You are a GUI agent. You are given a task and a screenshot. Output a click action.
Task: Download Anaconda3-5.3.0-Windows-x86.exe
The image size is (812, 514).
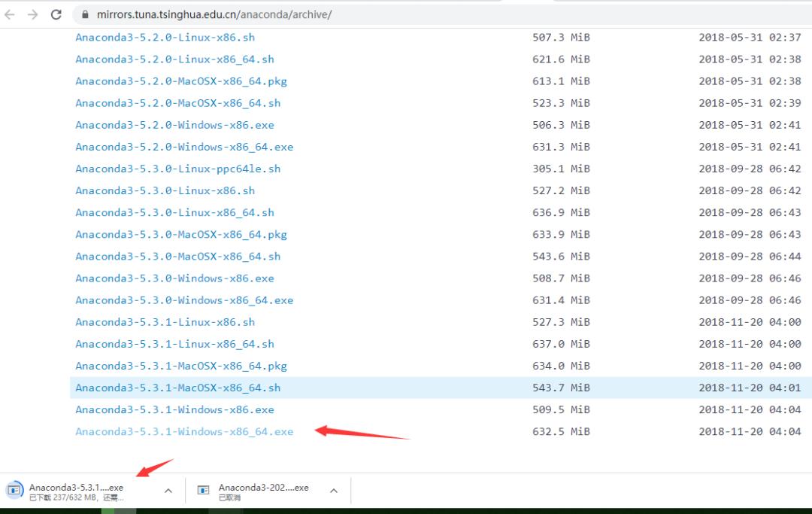tap(174, 278)
